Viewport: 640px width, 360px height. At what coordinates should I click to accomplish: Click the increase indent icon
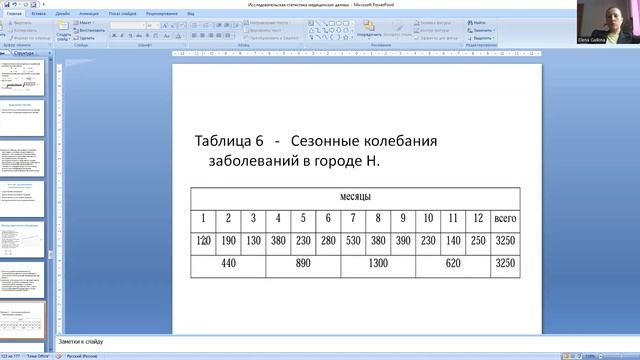tap(227, 25)
